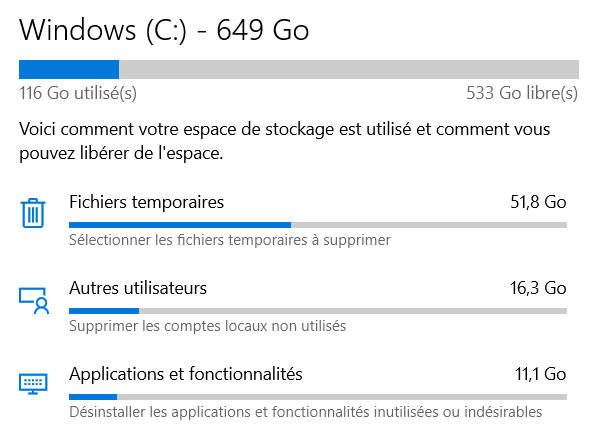This screenshot has width=601, height=437.
Task: Click the 11,1 Go size value
Action: pos(538,374)
